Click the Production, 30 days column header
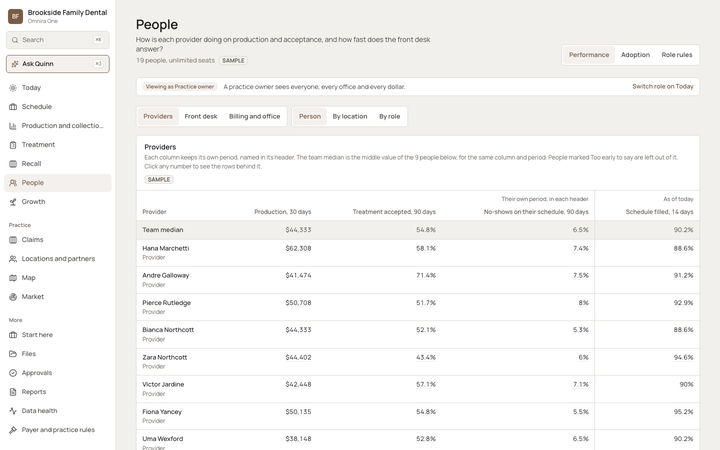Viewport: 720px width, 450px height. (282, 212)
